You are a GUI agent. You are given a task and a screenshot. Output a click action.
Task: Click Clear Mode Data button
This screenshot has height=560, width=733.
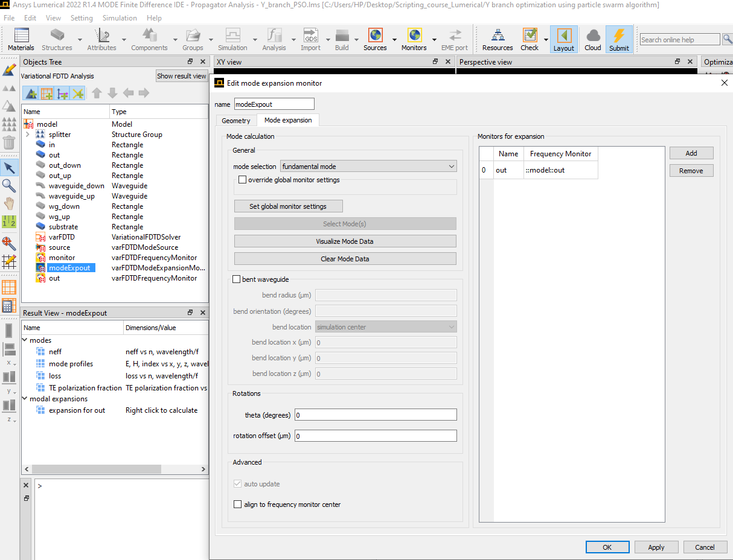(345, 259)
